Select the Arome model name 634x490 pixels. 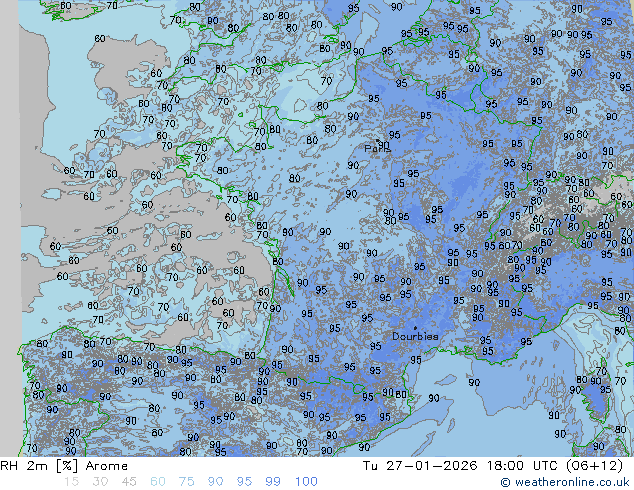[106, 466]
